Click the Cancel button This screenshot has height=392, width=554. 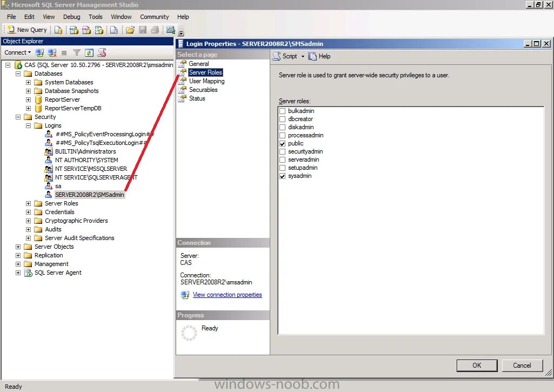click(522, 366)
